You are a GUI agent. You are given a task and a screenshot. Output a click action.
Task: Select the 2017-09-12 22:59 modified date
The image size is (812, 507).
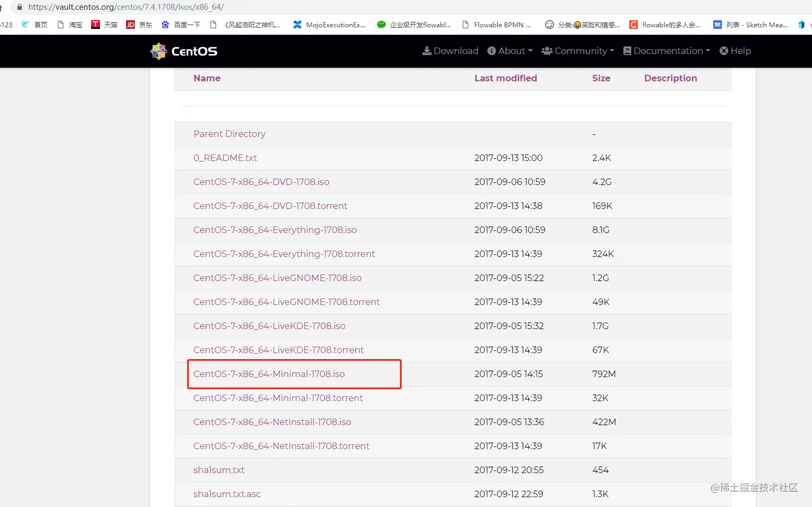click(509, 494)
